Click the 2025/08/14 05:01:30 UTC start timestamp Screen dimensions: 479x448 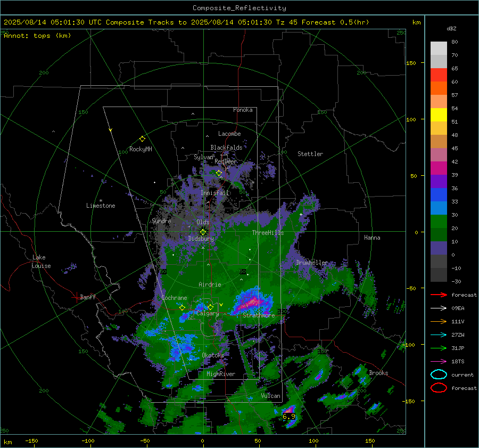pyautogui.click(x=53, y=22)
